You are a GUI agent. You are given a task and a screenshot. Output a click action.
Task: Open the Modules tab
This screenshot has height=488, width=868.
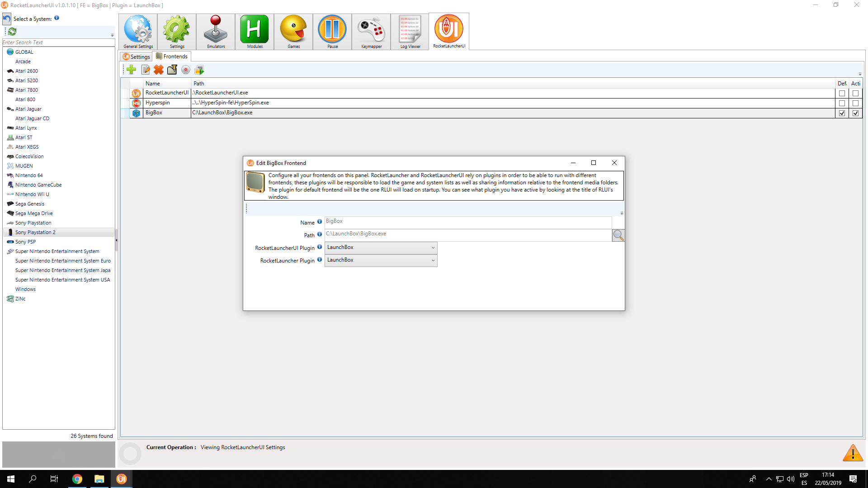(x=255, y=32)
